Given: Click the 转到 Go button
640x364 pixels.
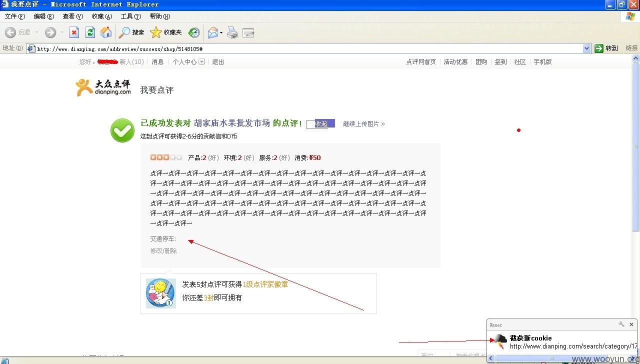Looking at the screenshot, I should (606, 48).
